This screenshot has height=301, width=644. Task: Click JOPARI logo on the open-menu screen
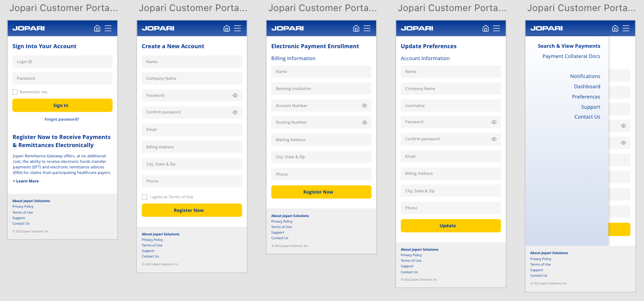point(546,28)
